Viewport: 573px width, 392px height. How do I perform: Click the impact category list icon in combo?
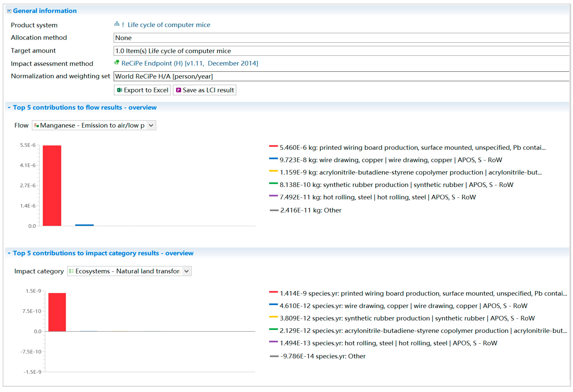[x=71, y=271]
